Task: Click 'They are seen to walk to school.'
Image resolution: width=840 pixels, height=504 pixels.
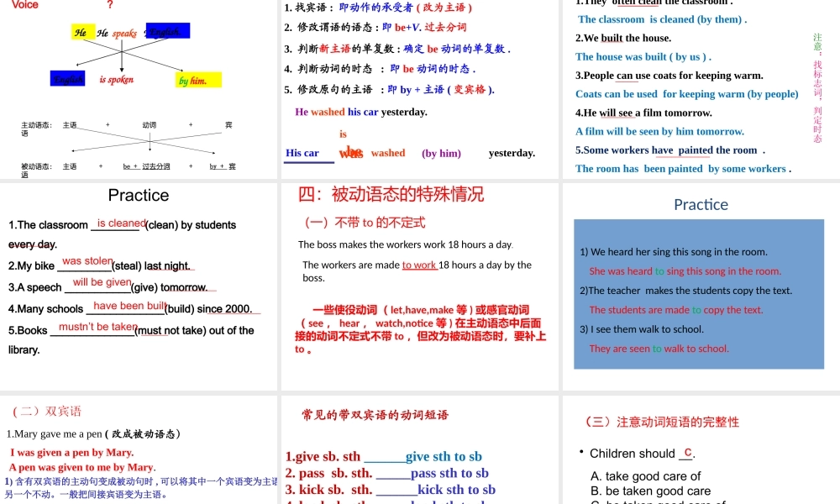Action: [x=659, y=349]
